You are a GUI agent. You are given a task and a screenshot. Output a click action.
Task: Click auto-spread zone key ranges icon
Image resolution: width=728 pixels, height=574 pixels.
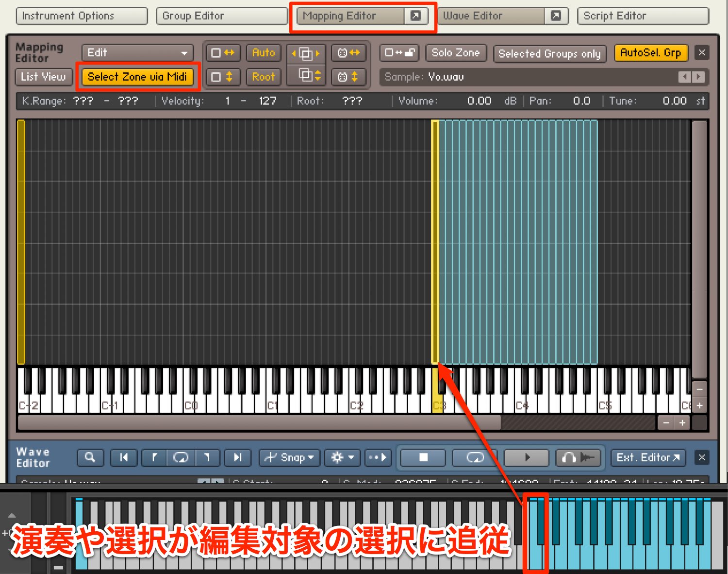pos(348,52)
